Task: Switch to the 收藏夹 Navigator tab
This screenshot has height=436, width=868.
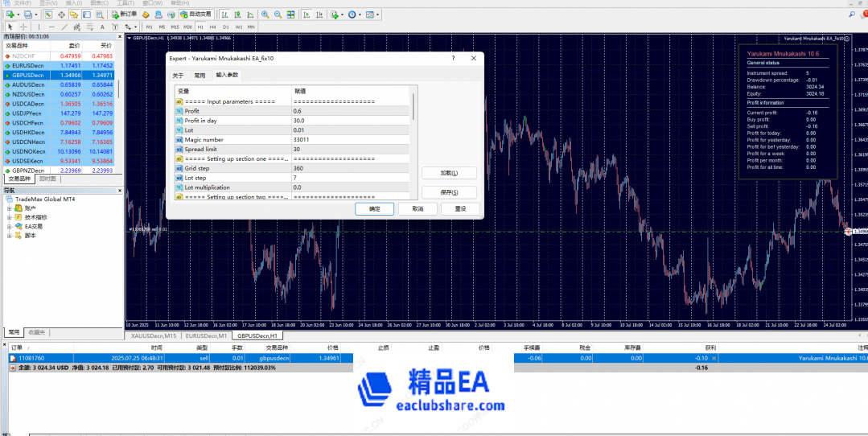Action: [x=36, y=332]
